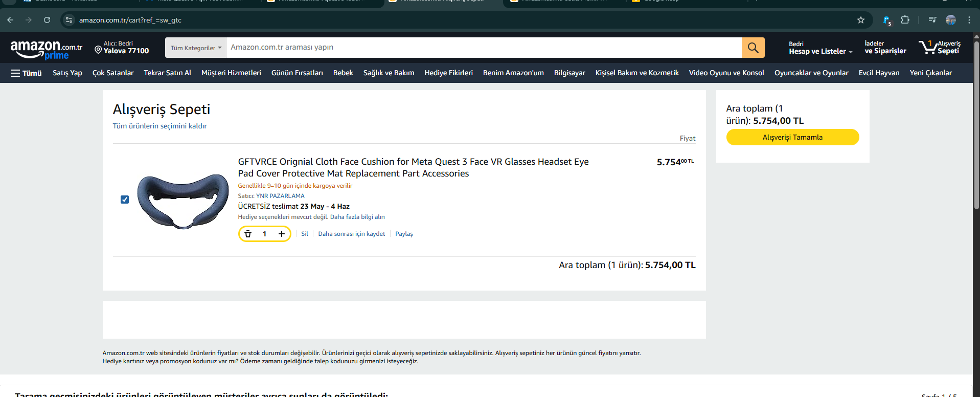The image size is (980, 397).
Task: Open Kişisel Bakım ve Kozmetik category
Action: coord(637,73)
